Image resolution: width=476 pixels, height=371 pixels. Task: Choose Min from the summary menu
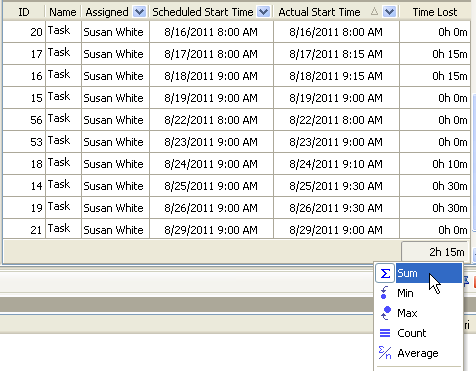[x=419, y=293]
